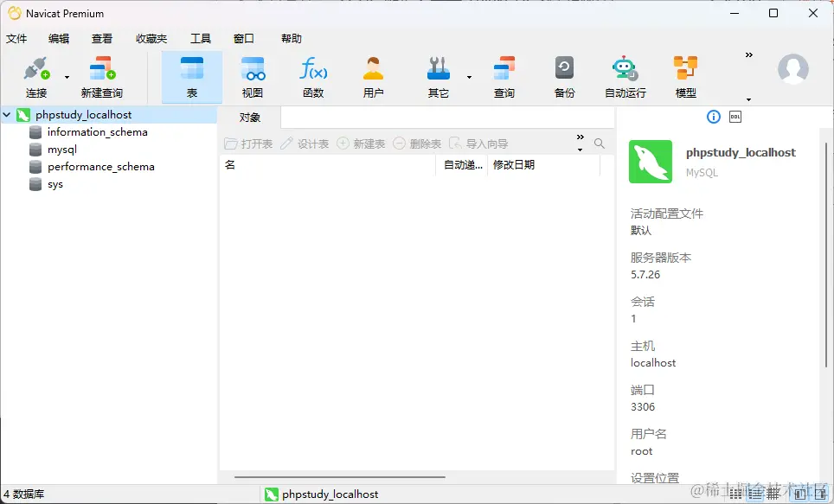The width and height of the screenshot is (834, 504).
Task: Select the 函数 (Functions) toolbar icon
Action: click(x=312, y=75)
